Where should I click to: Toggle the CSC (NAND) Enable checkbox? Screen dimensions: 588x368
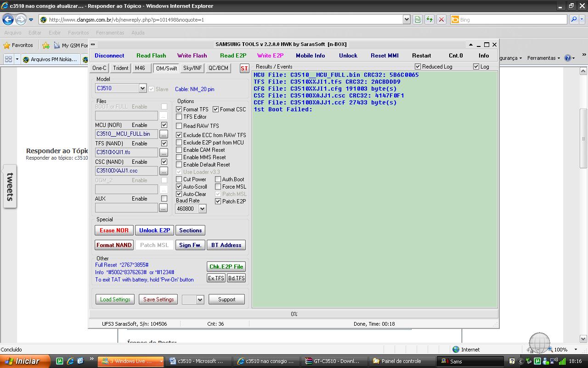pos(164,162)
